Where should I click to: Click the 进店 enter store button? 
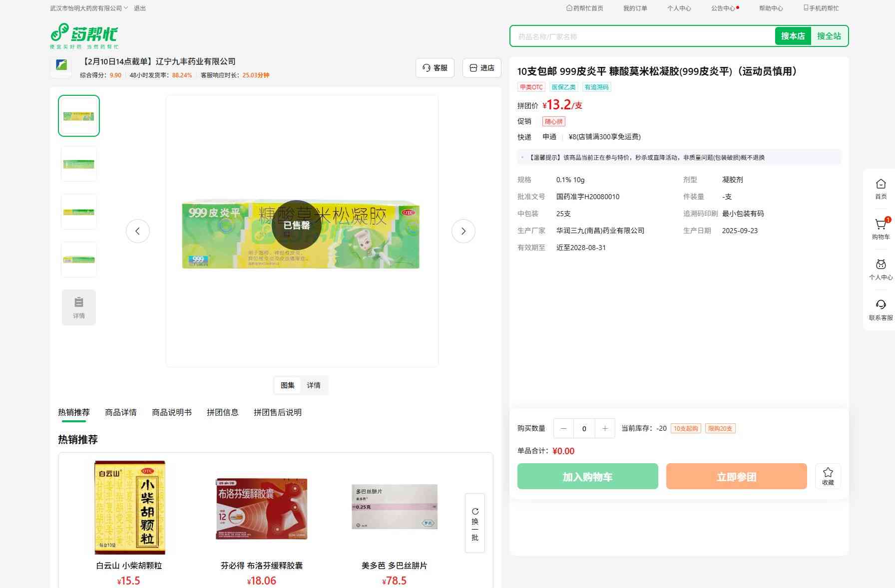tap(482, 68)
